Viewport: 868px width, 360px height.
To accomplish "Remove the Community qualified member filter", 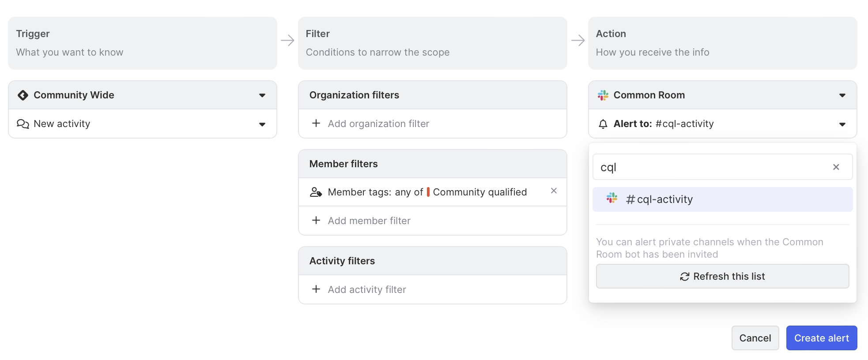I will 554,191.
